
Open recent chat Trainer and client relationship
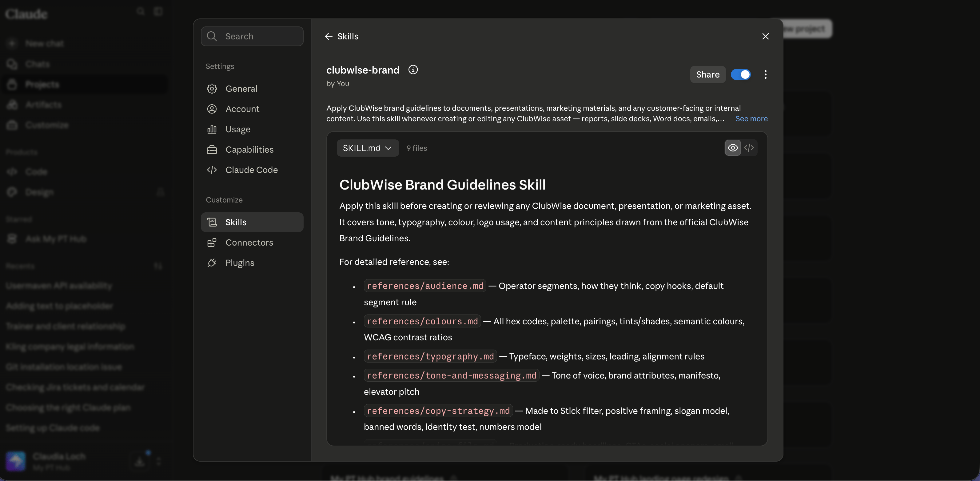tap(66, 326)
